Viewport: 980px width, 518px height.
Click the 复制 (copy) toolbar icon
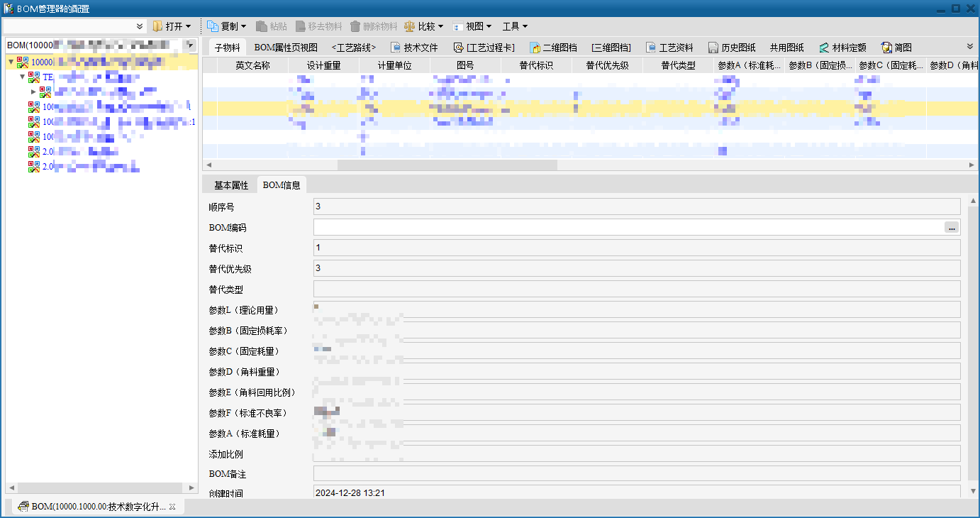click(x=213, y=26)
